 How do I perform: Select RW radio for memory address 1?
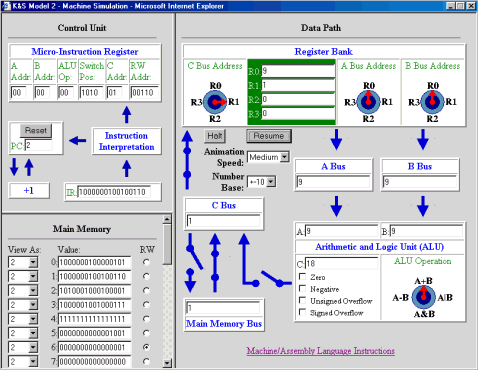tap(146, 276)
